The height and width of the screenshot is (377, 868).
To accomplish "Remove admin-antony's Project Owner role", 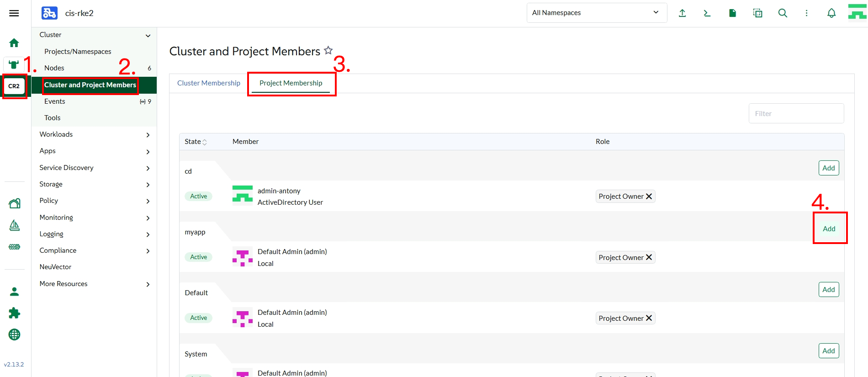I will 649,196.
